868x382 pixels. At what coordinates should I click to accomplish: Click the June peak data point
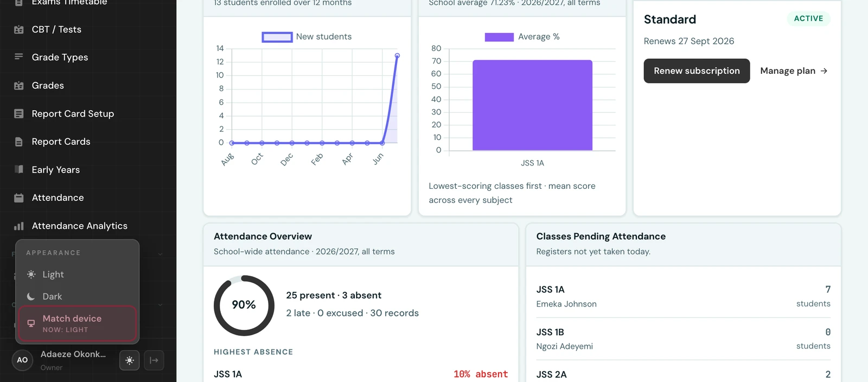point(397,56)
